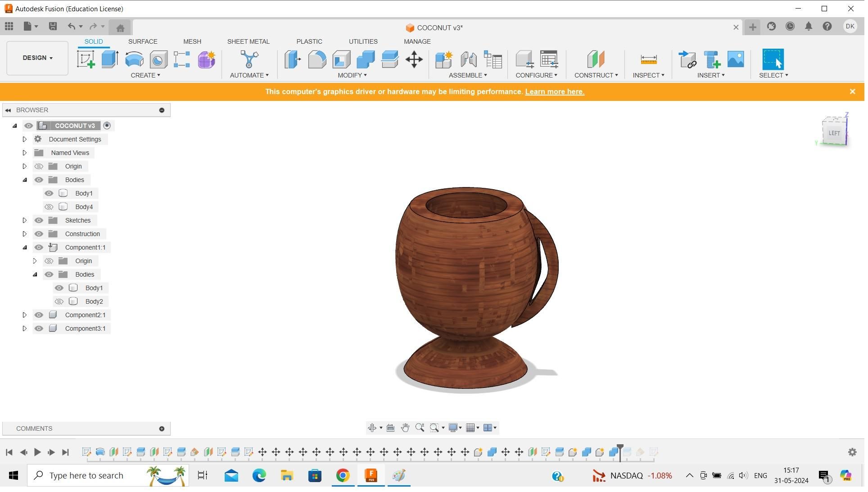Open Chrome from the taskbar
The image size is (868, 492).
(x=343, y=475)
